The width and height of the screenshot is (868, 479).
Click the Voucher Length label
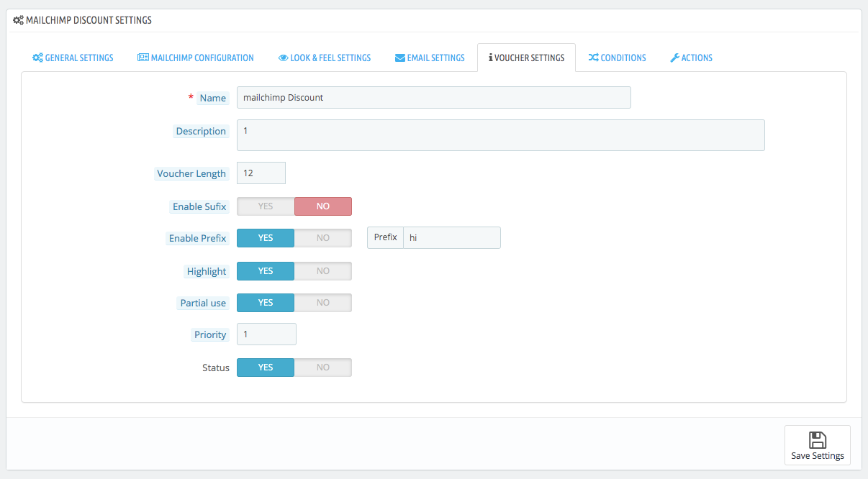[x=191, y=174]
